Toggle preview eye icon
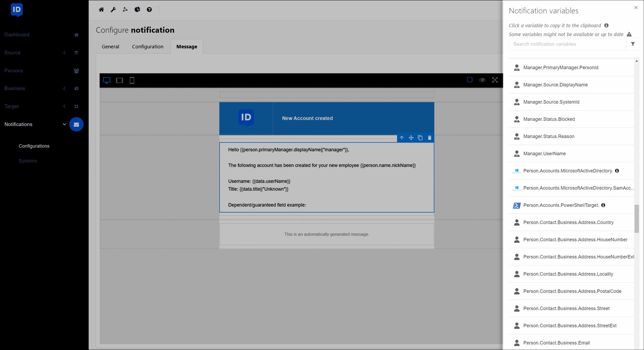Screen dimensions: 644x350 pyautogui.click(x=482, y=80)
